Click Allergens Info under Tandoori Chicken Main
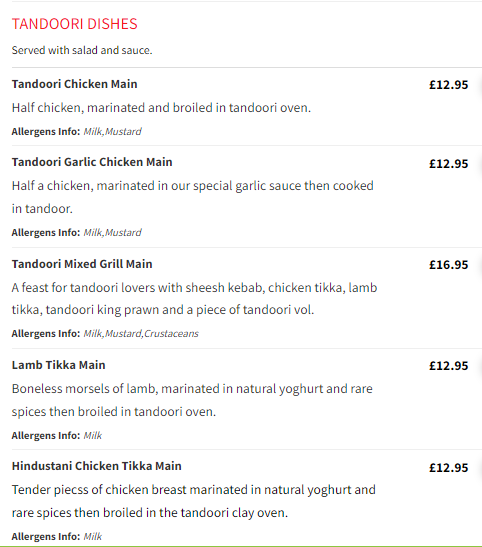Screen dimensions: 482x547 tap(46, 132)
